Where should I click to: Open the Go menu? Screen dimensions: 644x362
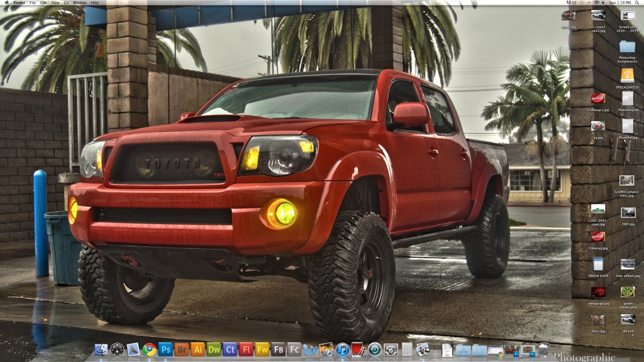pyautogui.click(x=66, y=3)
